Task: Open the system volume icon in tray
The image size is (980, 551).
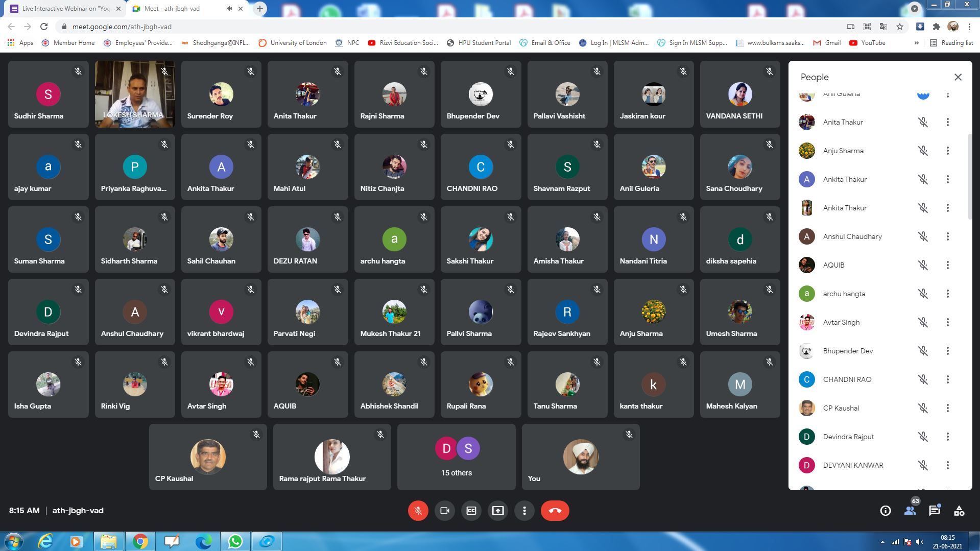Action: [x=919, y=542]
